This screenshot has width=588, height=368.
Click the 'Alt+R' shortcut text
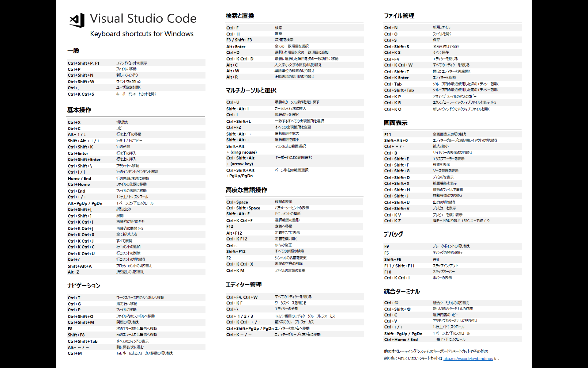click(232, 77)
